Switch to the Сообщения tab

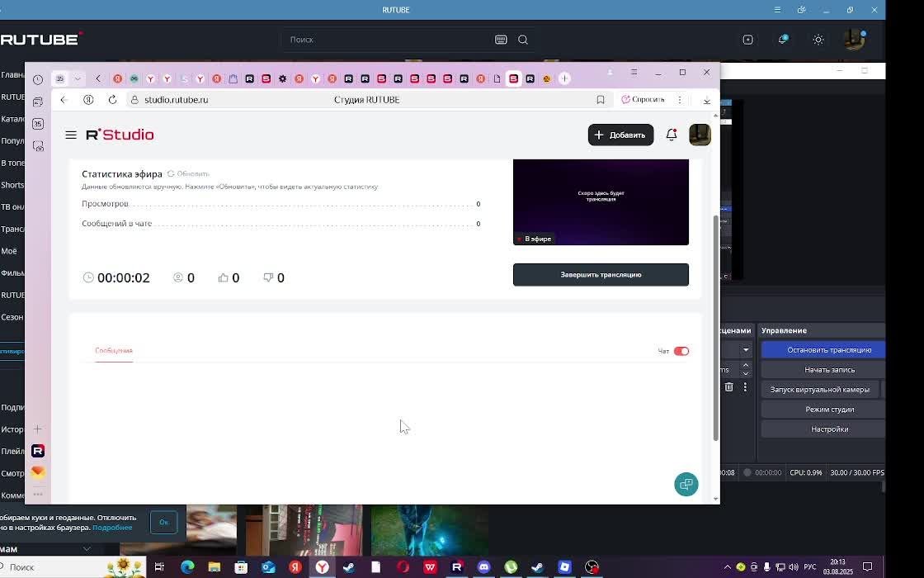[x=114, y=350]
